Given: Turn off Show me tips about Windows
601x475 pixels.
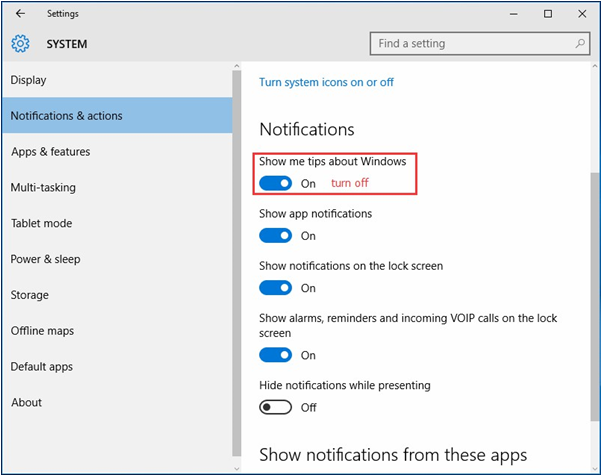Looking at the screenshot, I should (x=275, y=183).
